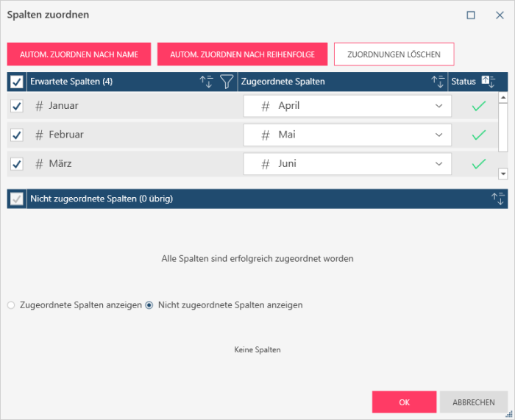Open the April assigned column dropdown
Screen dimensions: 515x420
pyautogui.click(x=439, y=106)
